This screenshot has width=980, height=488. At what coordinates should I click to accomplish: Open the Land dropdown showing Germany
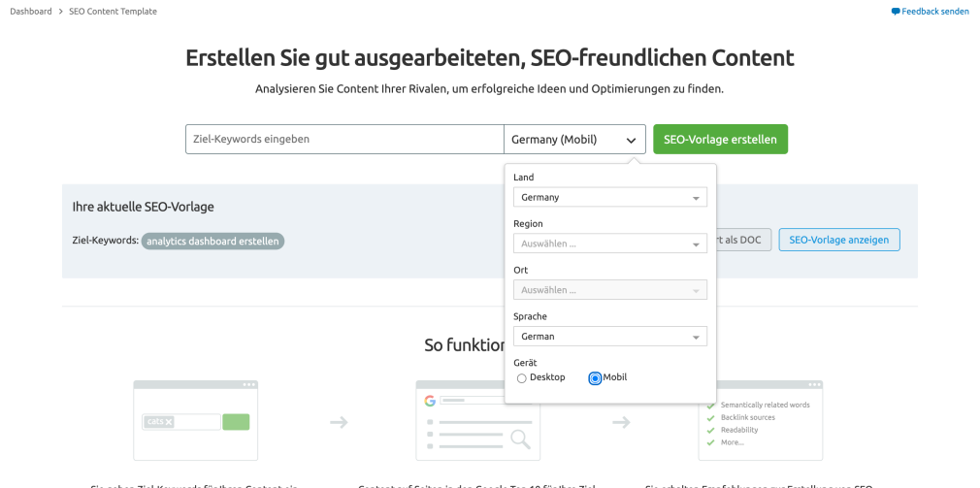coord(610,197)
